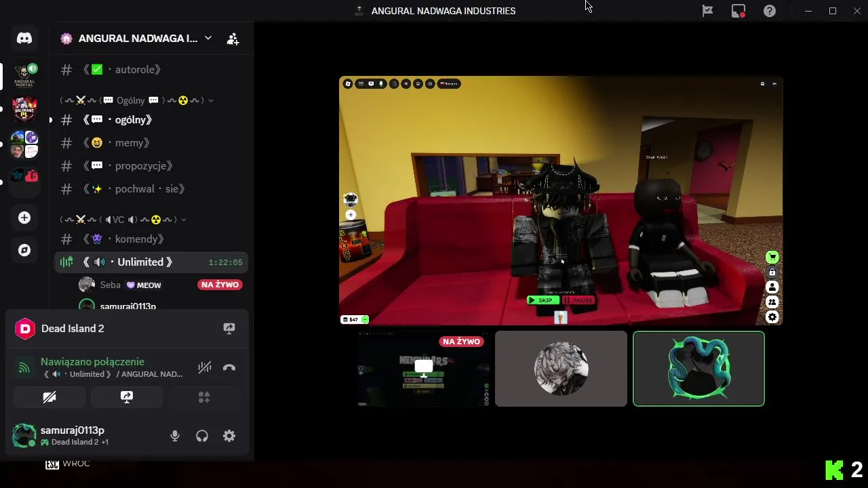Select the grey-haired avatar participant tile
This screenshot has height=488, width=868.
[561, 369]
